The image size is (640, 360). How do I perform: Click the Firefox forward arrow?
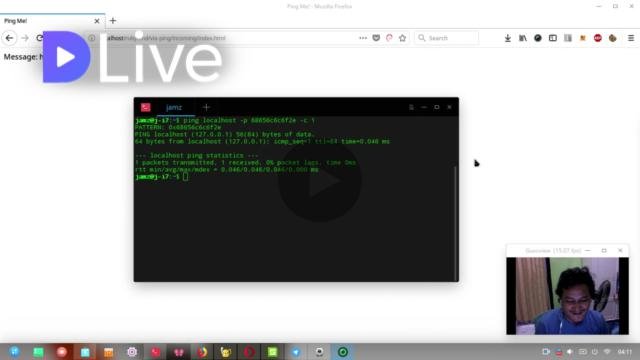[25, 38]
